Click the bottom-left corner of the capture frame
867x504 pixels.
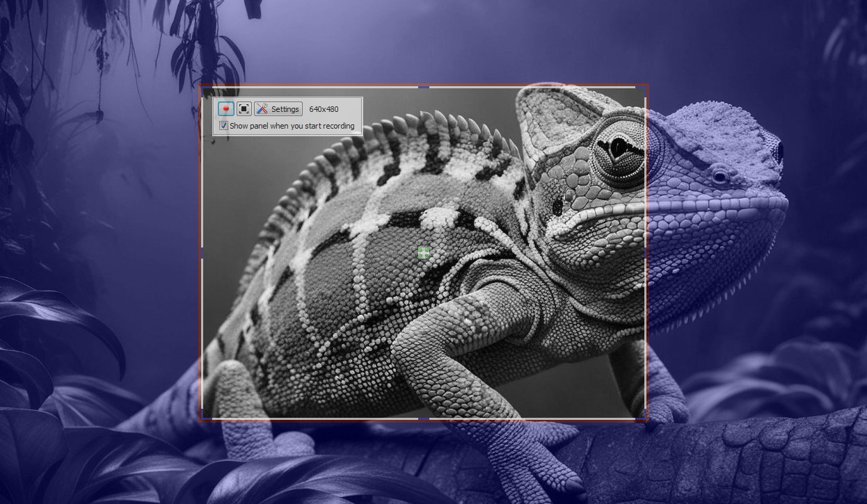(202, 418)
